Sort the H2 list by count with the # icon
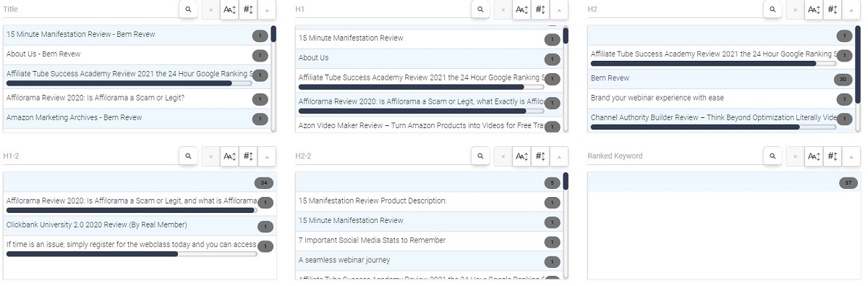The image size is (868, 286). tap(833, 9)
